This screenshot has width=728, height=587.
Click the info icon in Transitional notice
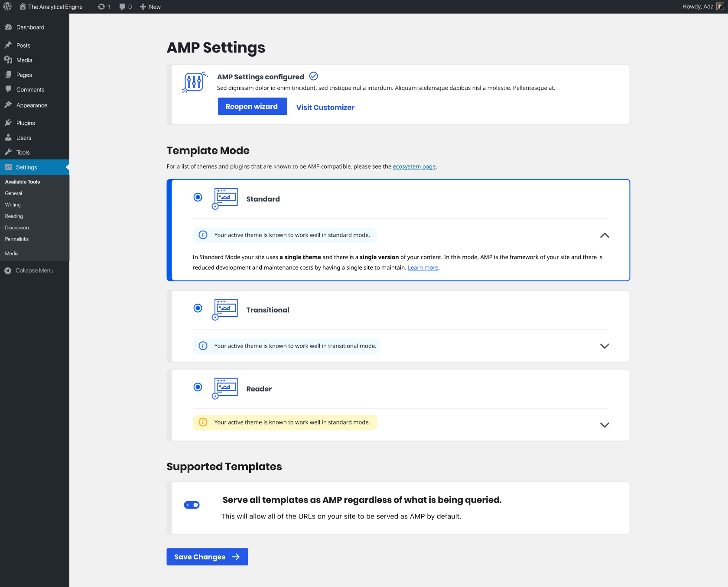pyautogui.click(x=203, y=346)
